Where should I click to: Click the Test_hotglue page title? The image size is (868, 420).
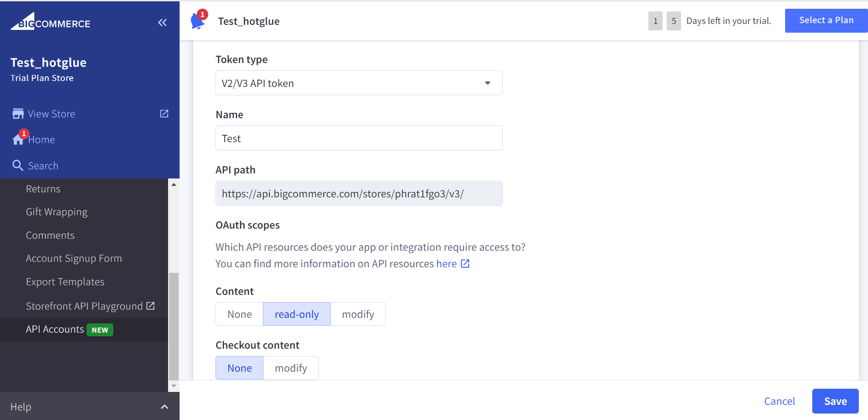[249, 21]
